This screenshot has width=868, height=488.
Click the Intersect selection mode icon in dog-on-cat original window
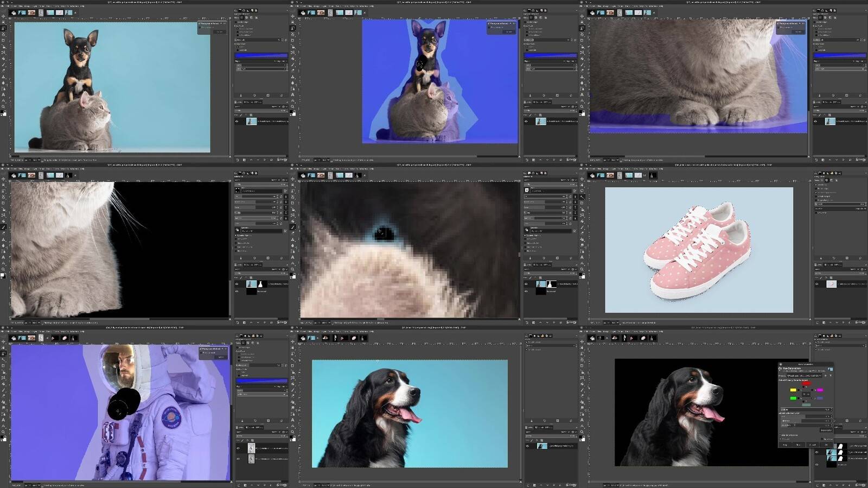coord(256,17)
